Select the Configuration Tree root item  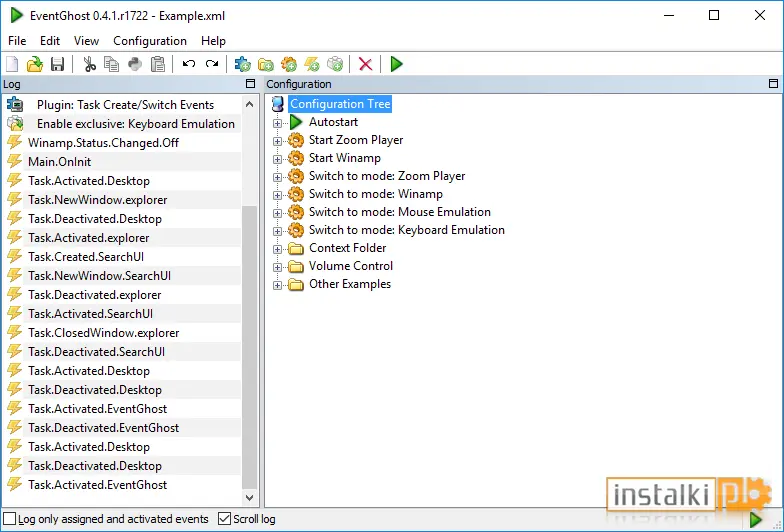[x=340, y=104]
